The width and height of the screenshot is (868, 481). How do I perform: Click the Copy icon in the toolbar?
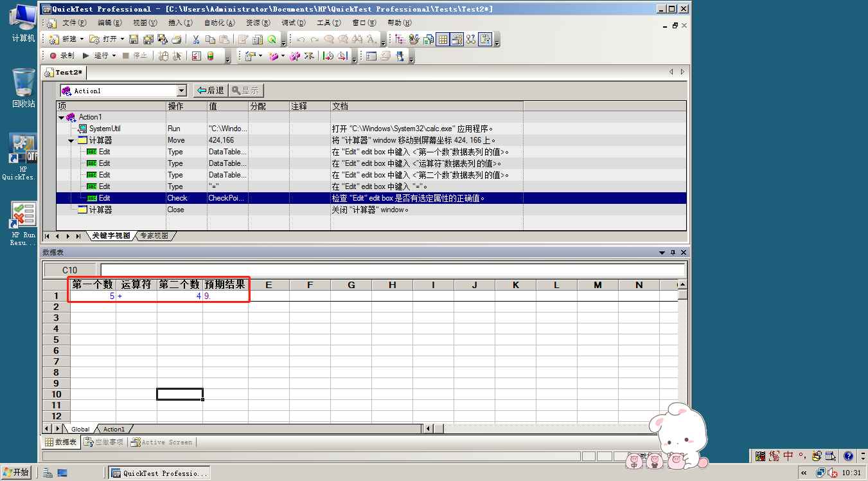click(210, 39)
